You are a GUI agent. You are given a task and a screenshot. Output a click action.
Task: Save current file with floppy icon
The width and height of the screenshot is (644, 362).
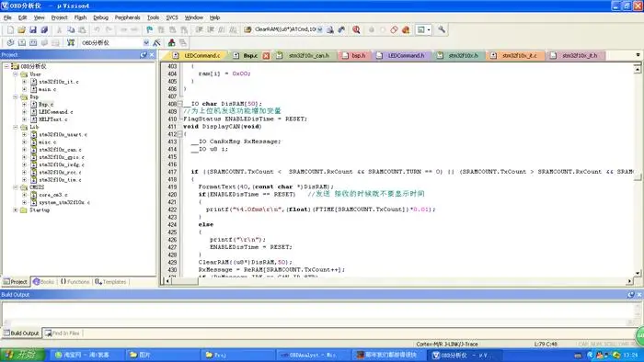(33, 30)
